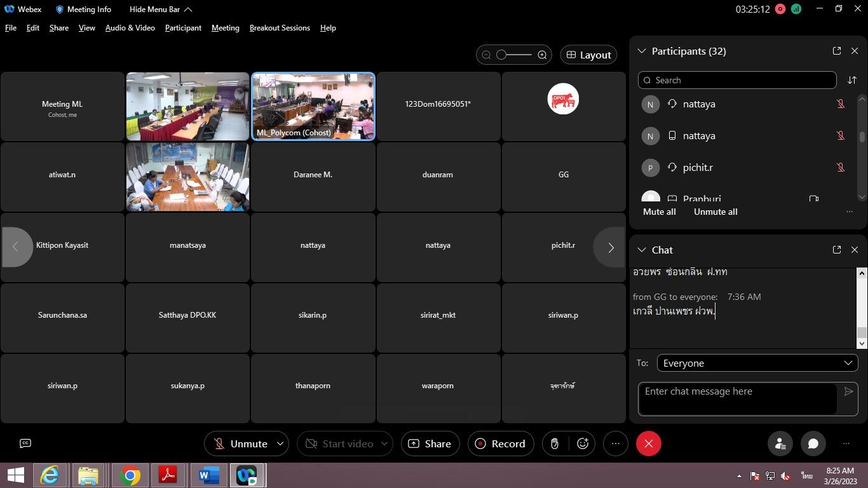Click the closed captions icon
Image resolution: width=868 pixels, height=488 pixels.
pyautogui.click(x=25, y=444)
